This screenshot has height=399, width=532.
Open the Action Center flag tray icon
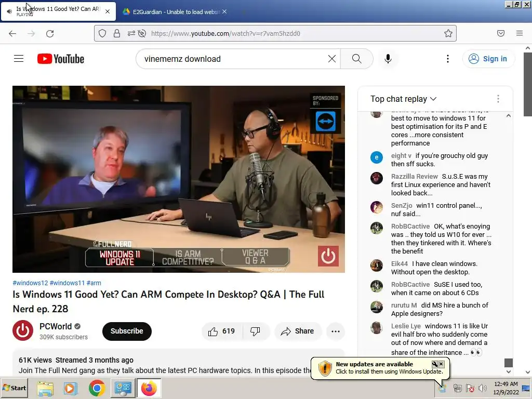(470, 388)
